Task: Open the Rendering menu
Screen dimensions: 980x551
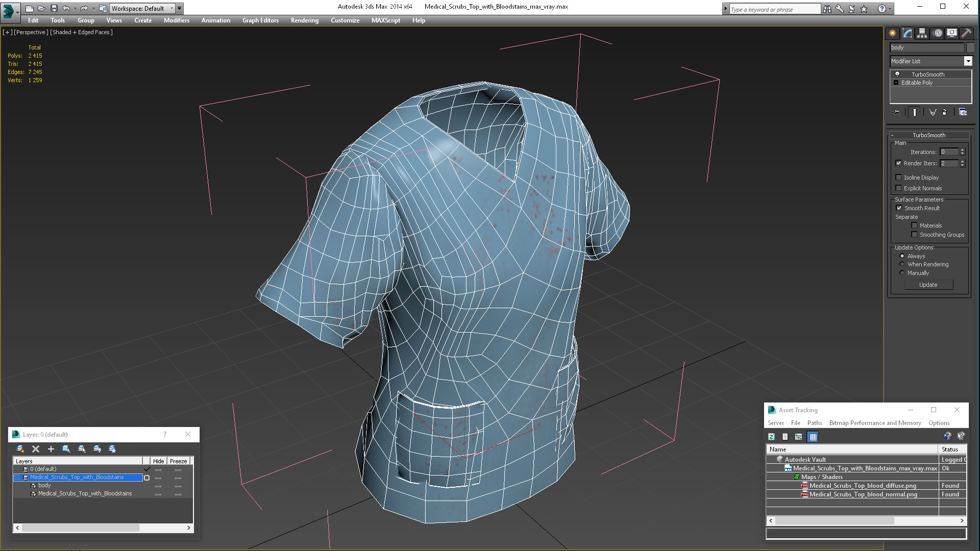Action: (304, 20)
